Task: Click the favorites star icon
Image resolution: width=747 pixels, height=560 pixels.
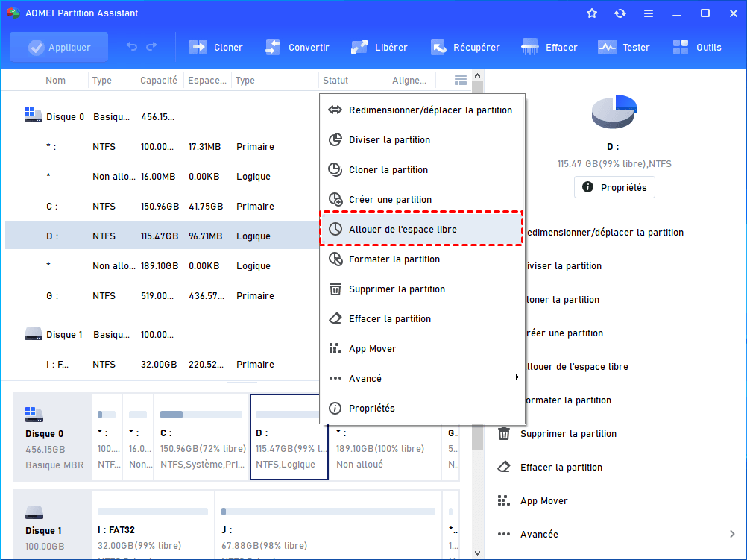Action: (x=592, y=13)
